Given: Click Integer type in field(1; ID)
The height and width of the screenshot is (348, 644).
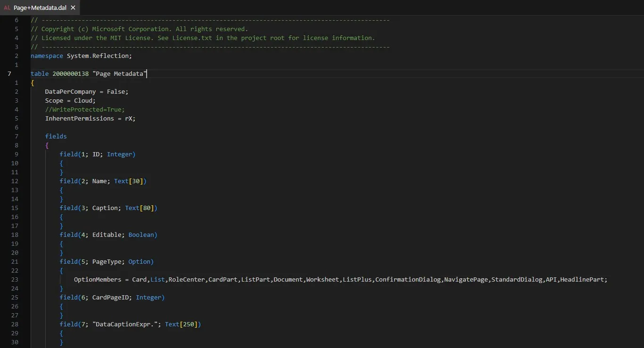Looking at the screenshot, I should [119, 154].
